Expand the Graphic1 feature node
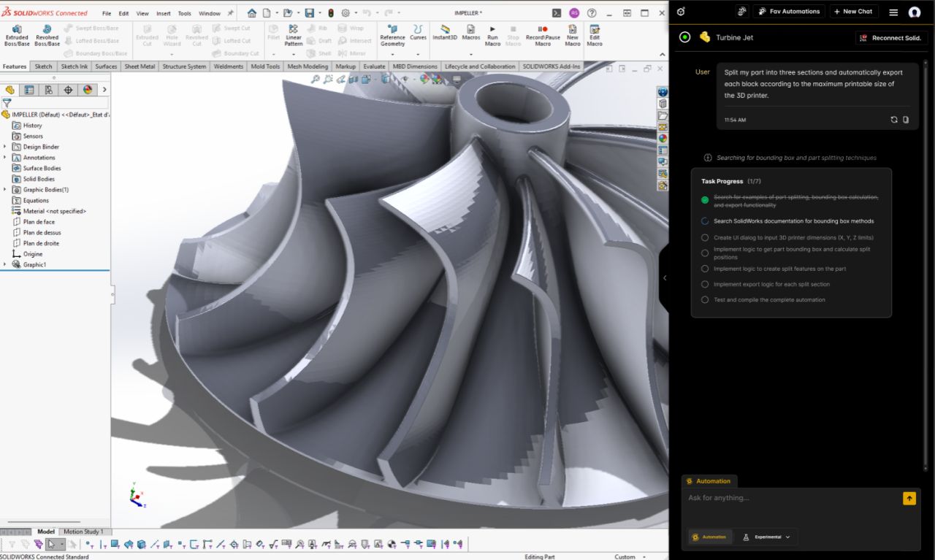This screenshot has height=560, width=935. click(5, 264)
